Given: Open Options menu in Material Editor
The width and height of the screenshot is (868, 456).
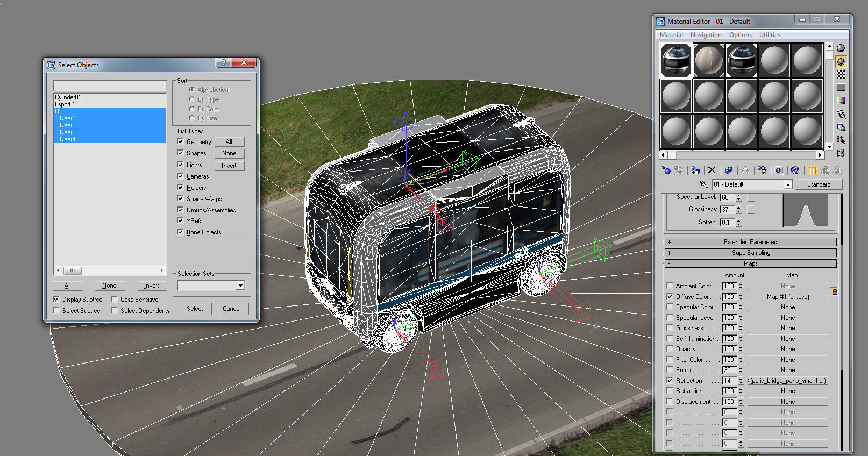Looking at the screenshot, I should (740, 35).
